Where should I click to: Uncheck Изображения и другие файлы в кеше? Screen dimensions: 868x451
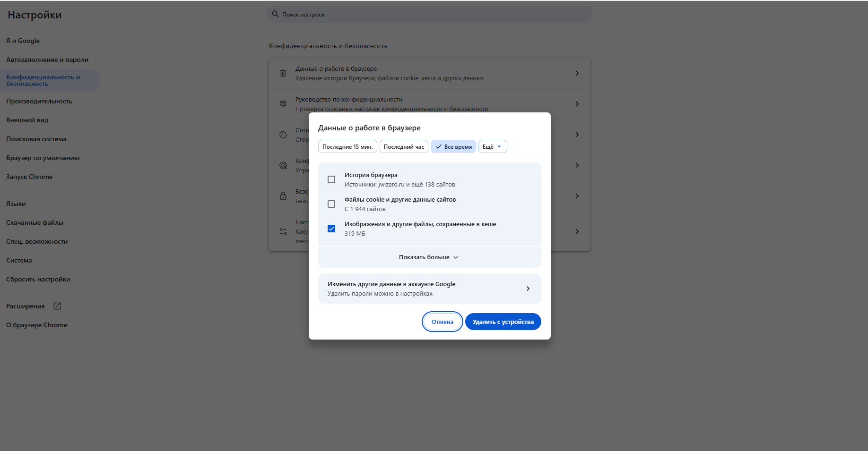click(331, 228)
